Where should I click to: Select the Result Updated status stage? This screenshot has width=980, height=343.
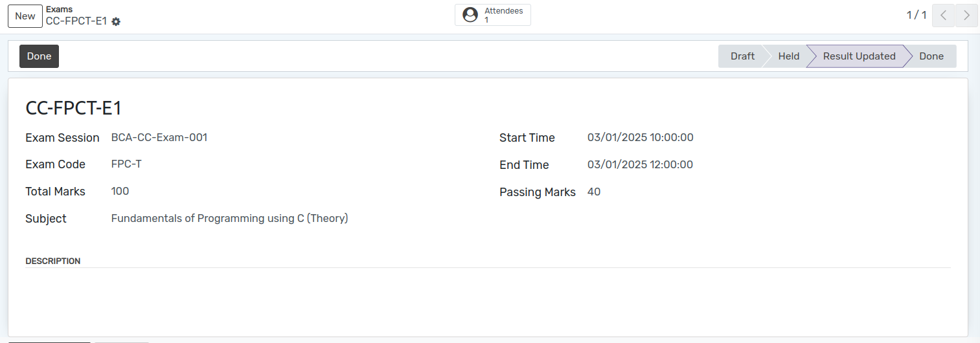pos(859,56)
